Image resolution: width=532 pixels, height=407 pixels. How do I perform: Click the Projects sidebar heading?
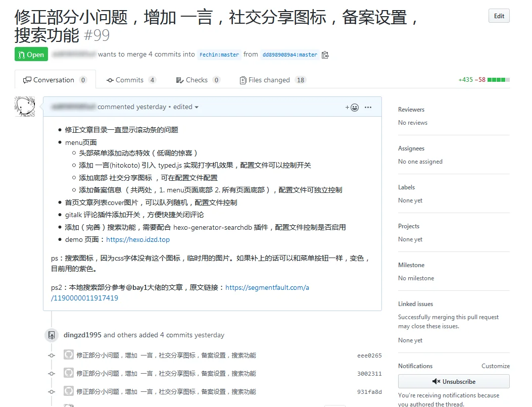(409, 226)
